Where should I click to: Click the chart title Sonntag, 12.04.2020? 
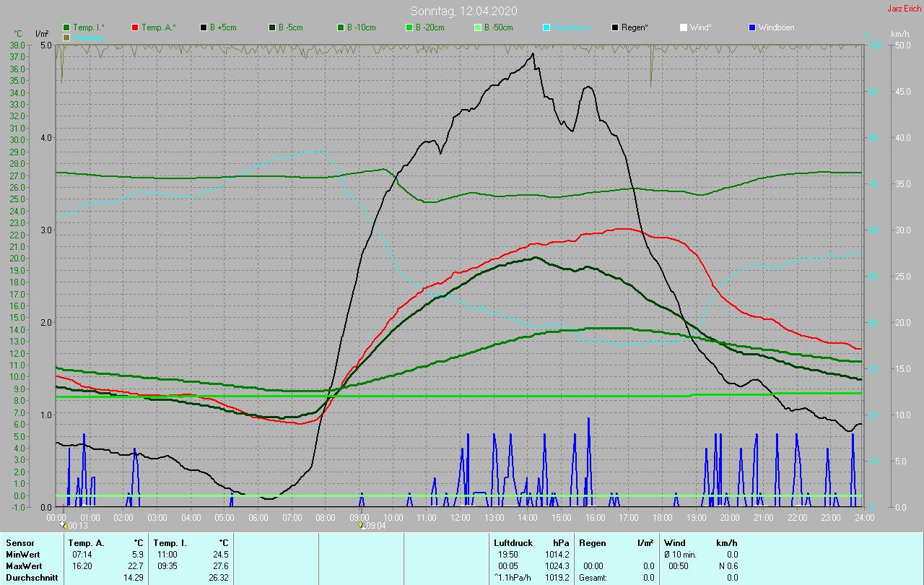pos(463,11)
